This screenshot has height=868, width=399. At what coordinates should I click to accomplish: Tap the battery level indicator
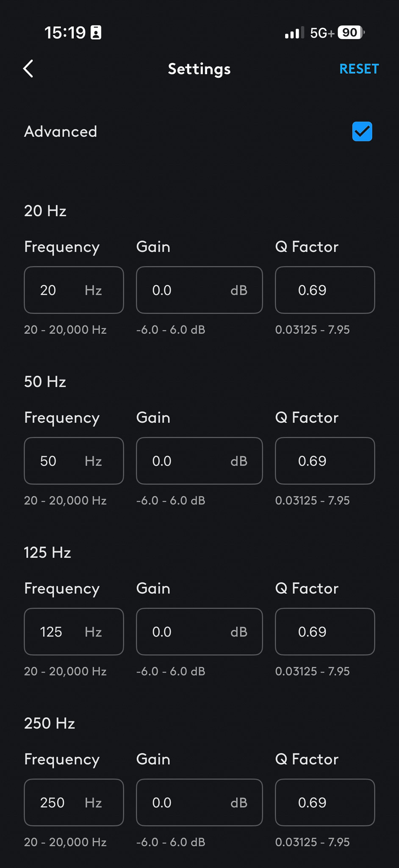(x=351, y=33)
